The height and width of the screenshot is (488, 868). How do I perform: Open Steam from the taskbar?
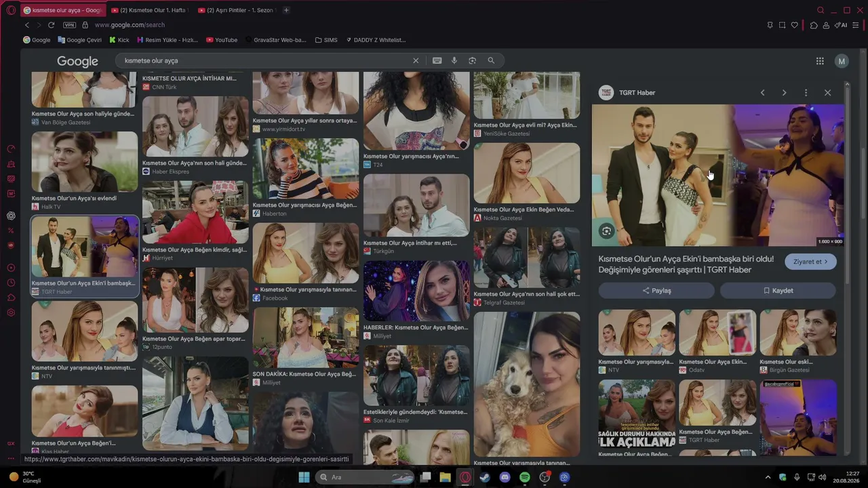485,477
